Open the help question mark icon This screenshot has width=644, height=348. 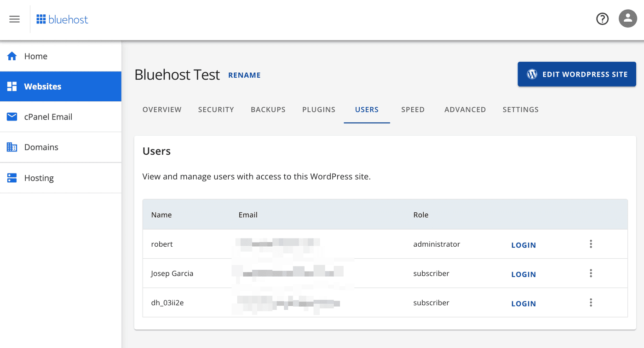(x=602, y=19)
